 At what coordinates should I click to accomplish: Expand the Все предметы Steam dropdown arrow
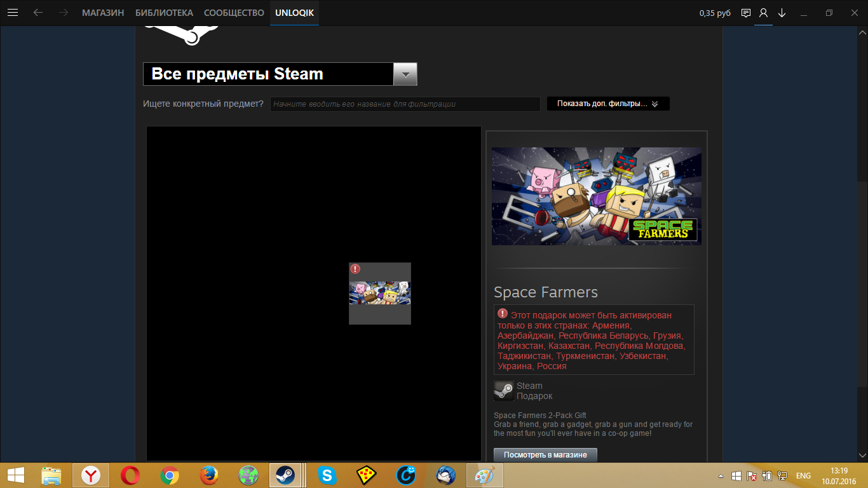405,74
